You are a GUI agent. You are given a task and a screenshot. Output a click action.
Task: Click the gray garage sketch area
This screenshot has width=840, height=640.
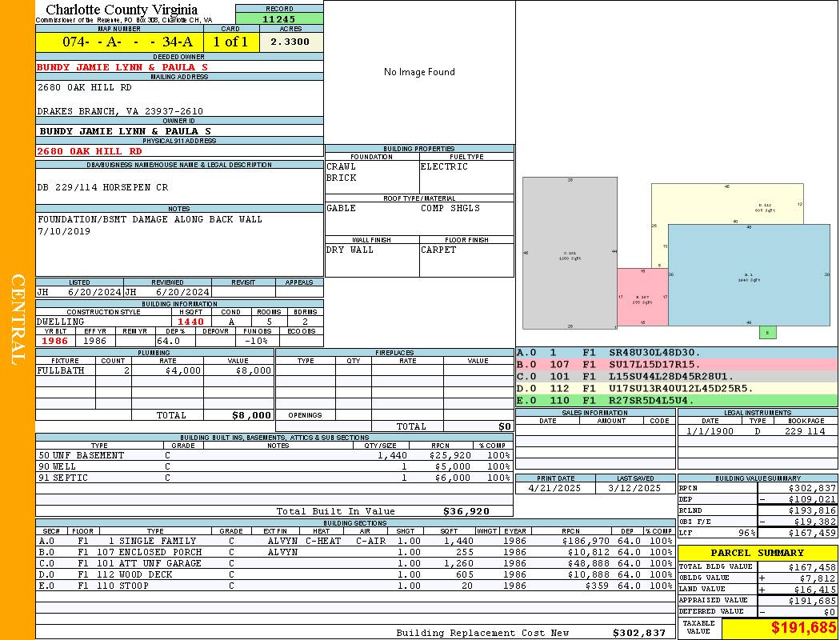coord(570,254)
